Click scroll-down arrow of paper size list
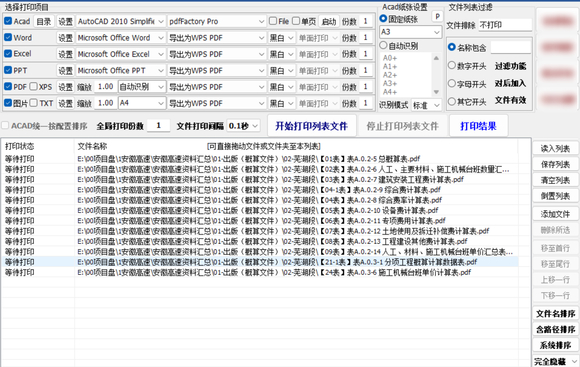The height and width of the screenshot is (367, 580). click(436, 92)
